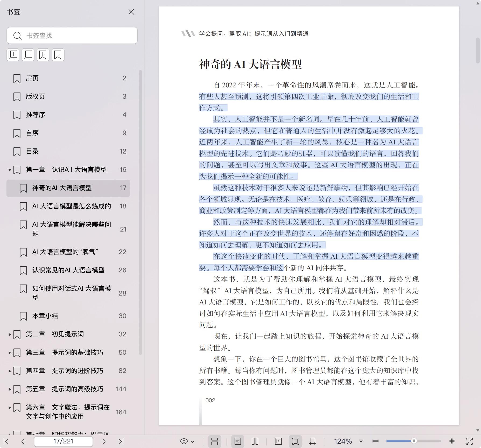This screenshot has width=481, height=448.
Task: Open 本章小结 bookmark
Action: tap(68, 316)
